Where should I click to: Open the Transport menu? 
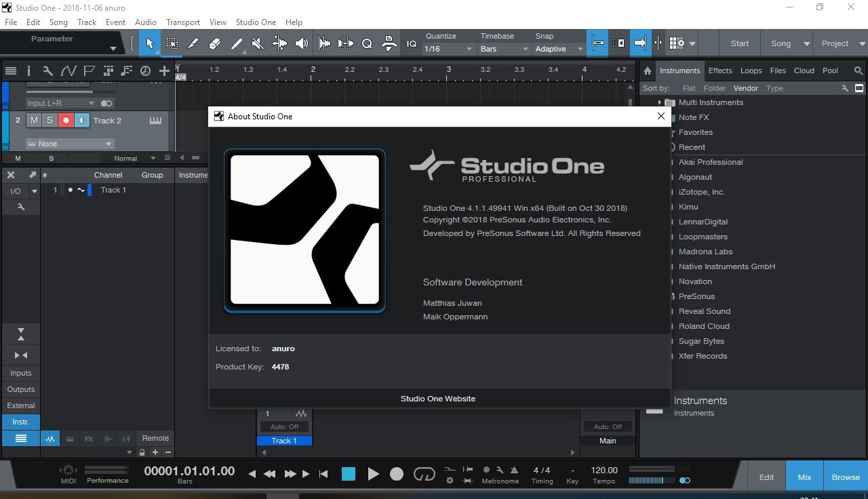point(183,22)
